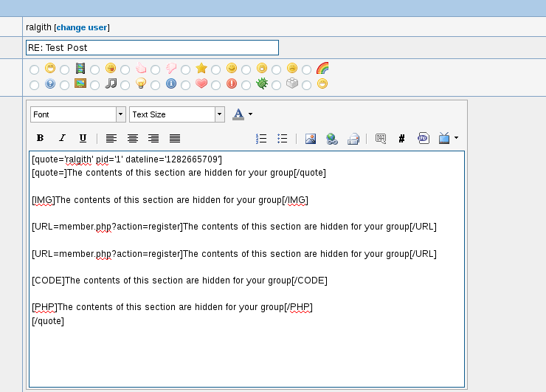Choose radio button beside the heart icon
This screenshot has height=392, width=546.
pyautogui.click(x=186, y=85)
